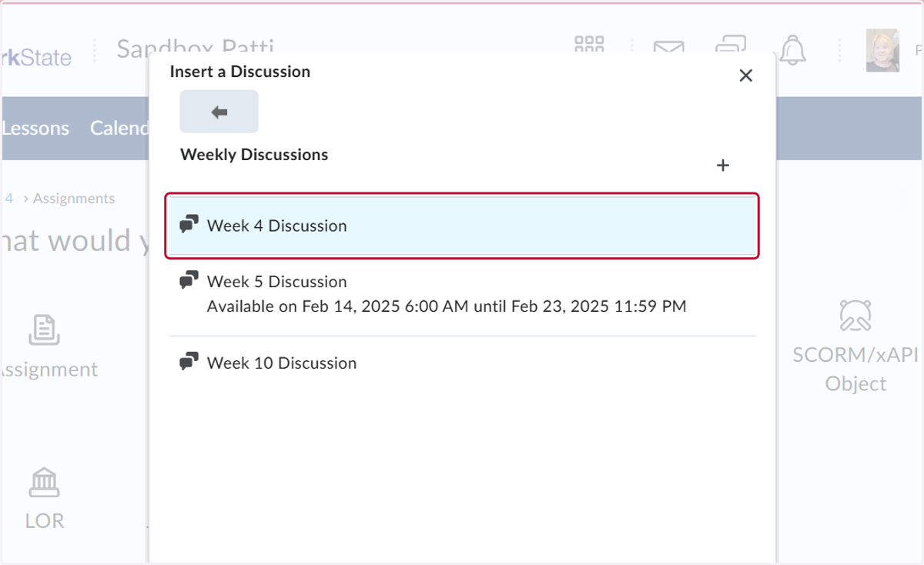Click the Week 4 Discussion chat icon

(189, 225)
